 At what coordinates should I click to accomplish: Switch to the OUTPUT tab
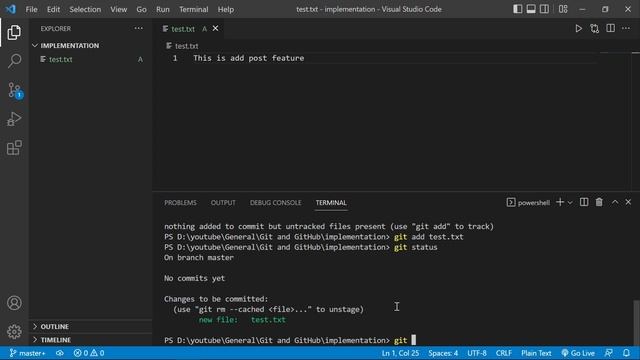(223, 202)
